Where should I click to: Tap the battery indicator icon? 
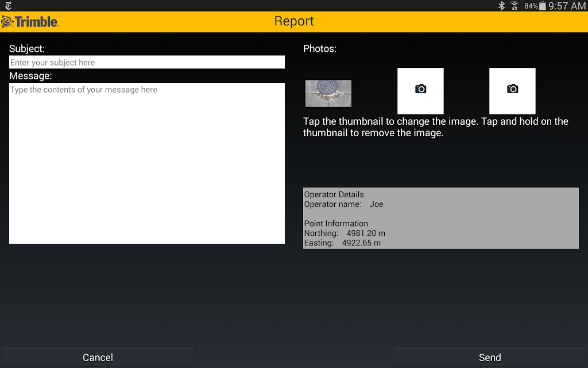coord(542,6)
